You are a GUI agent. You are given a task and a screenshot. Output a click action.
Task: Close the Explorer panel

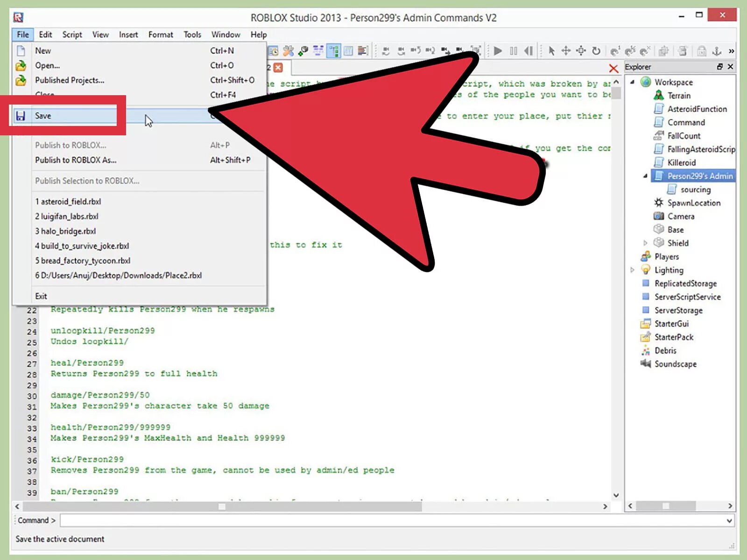[731, 67]
